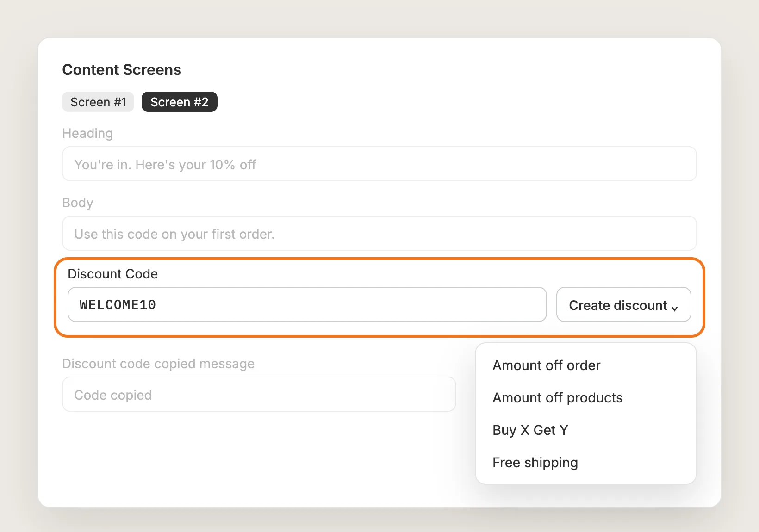This screenshot has width=759, height=532.
Task: Click the Discount code copied message field
Action: 259,395
